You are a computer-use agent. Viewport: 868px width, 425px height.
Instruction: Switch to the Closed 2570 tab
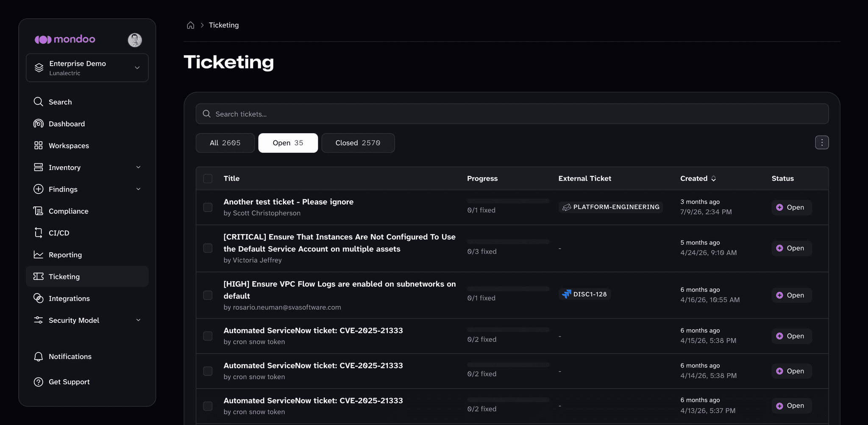358,143
